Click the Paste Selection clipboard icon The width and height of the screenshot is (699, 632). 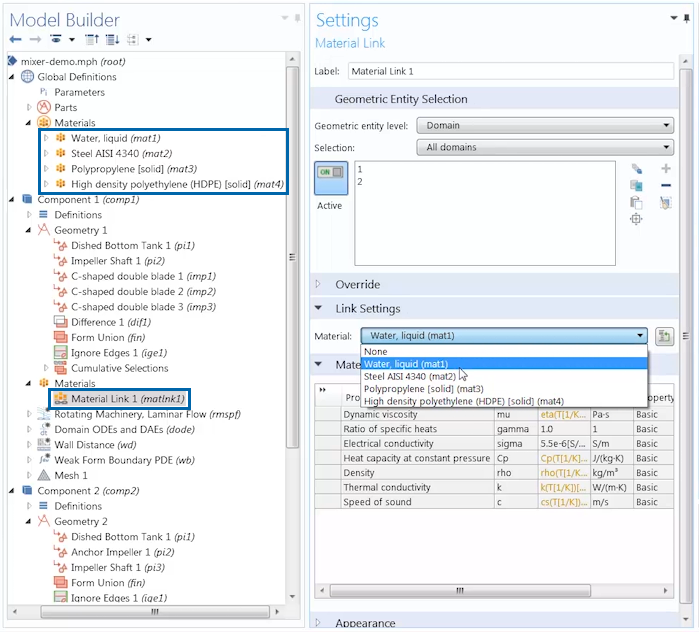(x=636, y=202)
